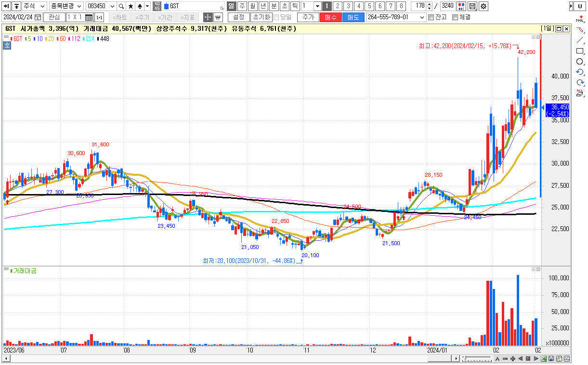The height and width of the screenshot is (365, 588).
Task: Select the rectangle drawing tool
Action: (x=580, y=51)
